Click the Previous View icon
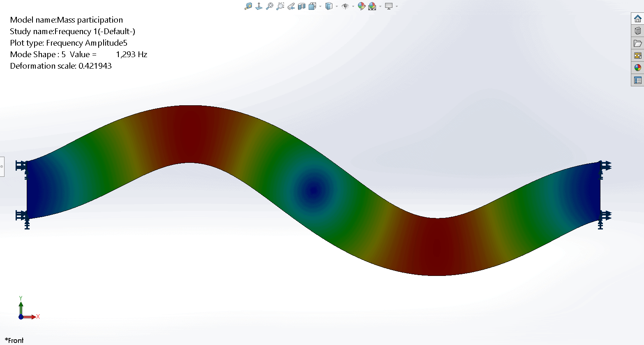The image size is (644, 345). pyautogui.click(x=291, y=6)
